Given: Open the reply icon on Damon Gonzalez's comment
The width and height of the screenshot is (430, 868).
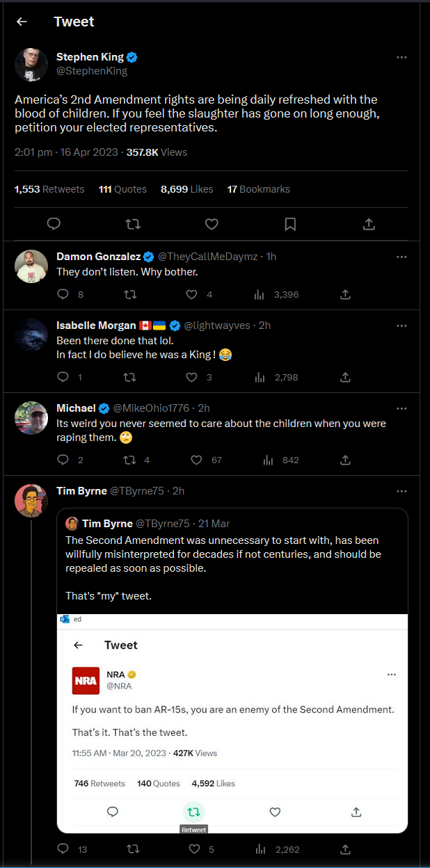Looking at the screenshot, I should point(63,294).
